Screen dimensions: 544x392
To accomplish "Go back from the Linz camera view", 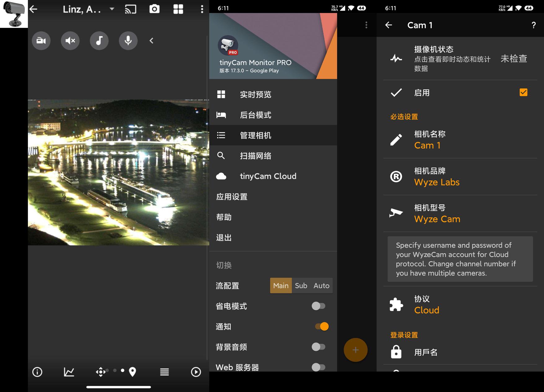I will 33,9.
